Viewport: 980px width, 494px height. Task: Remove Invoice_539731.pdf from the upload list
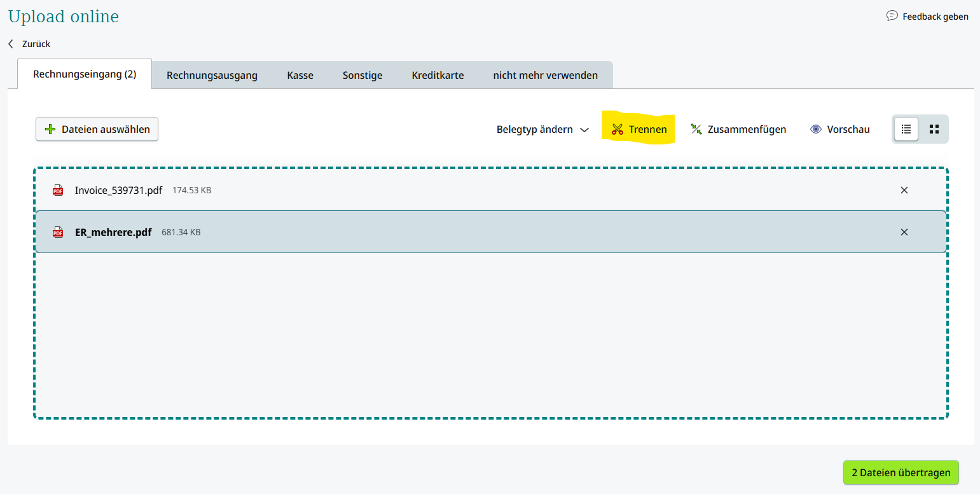coord(904,190)
